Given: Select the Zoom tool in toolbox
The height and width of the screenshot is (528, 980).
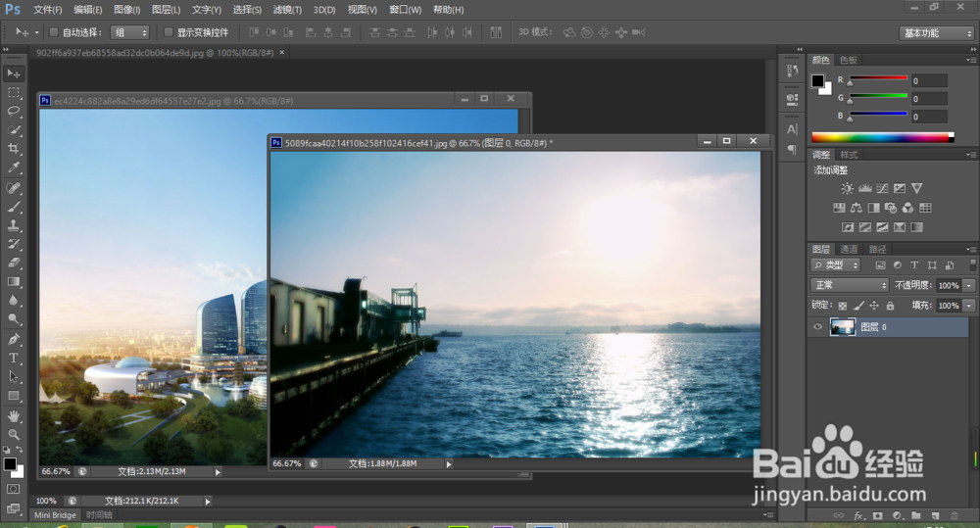Looking at the screenshot, I should (14, 434).
